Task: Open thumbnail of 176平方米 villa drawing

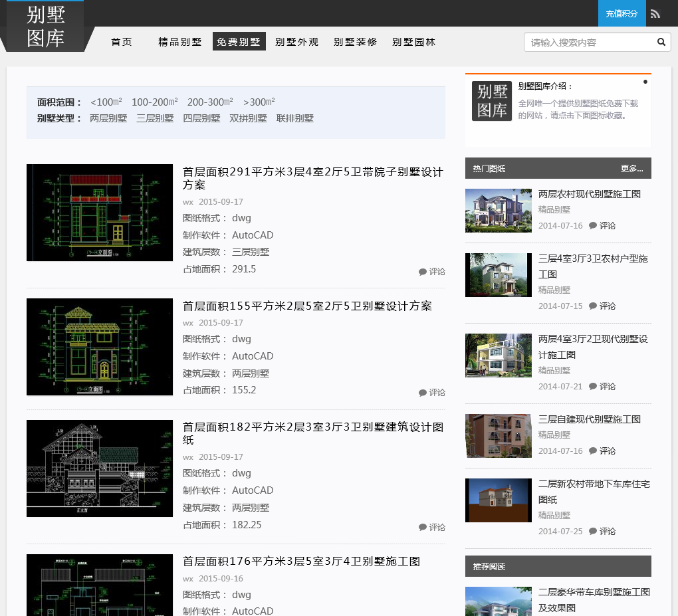Action: click(100, 585)
